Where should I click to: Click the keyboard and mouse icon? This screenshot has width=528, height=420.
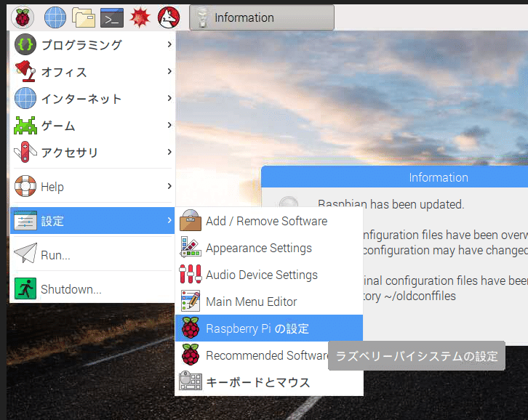click(x=191, y=381)
